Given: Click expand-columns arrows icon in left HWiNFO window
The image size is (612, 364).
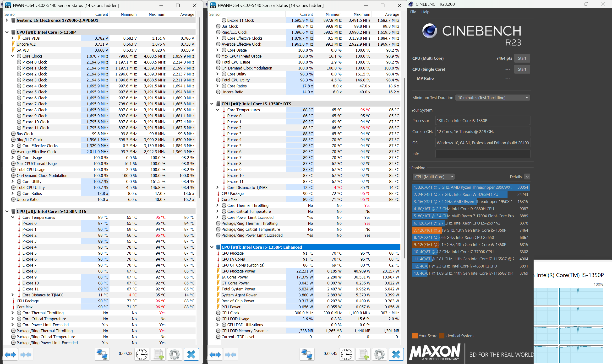Looking at the screenshot, I should point(10,354).
